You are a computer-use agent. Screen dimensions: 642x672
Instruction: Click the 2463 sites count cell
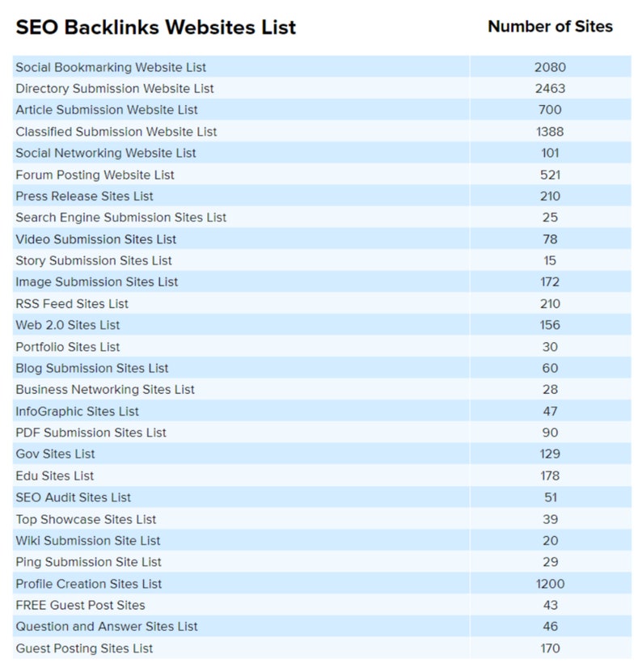pyautogui.click(x=550, y=88)
